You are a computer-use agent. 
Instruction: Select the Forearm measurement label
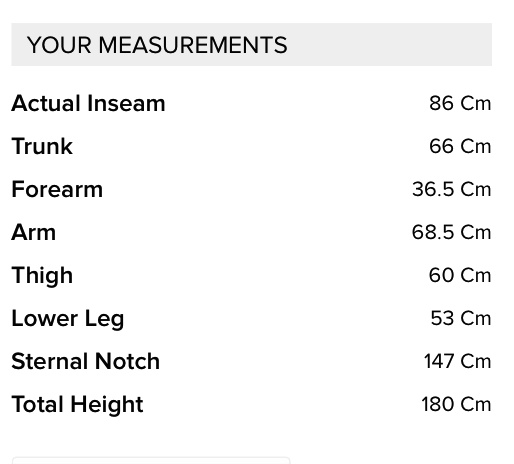[57, 189]
